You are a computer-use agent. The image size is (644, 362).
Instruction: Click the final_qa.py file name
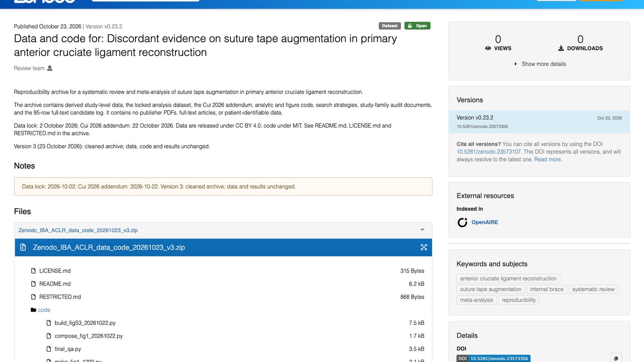click(68, 349)
